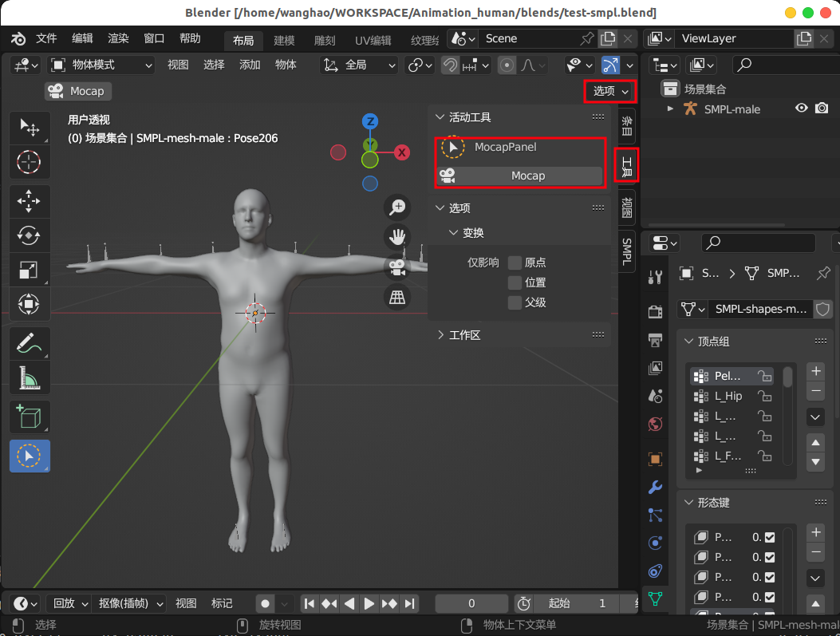
Task: Click the Blender logo menu icon
Action: click(19, 38)
